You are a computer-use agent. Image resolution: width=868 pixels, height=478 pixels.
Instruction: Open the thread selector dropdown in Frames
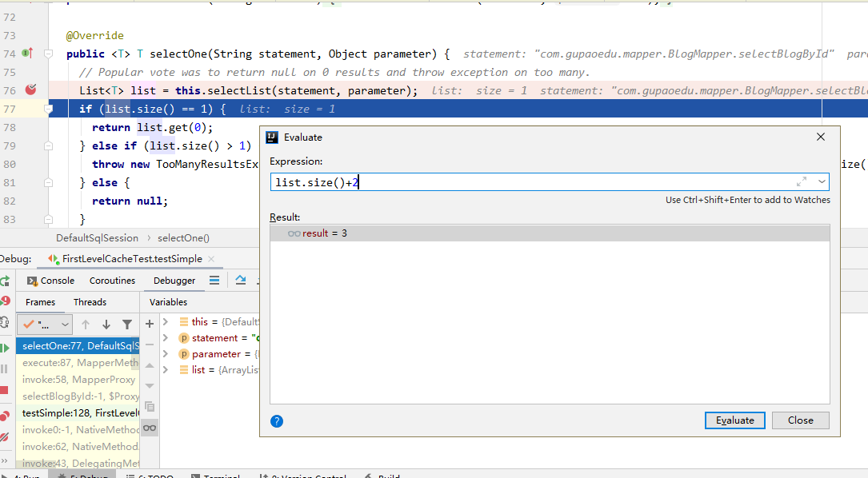click(44, 325)
